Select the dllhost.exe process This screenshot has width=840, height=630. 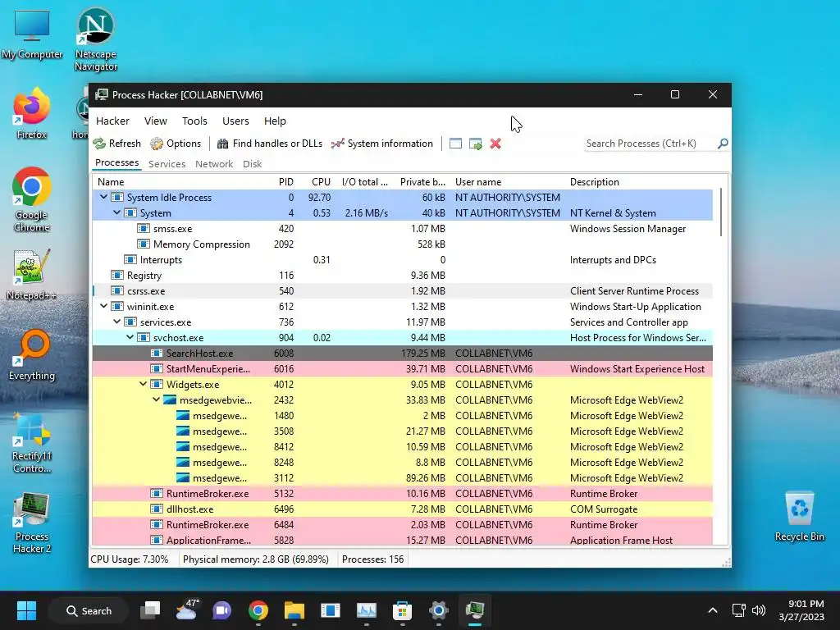click(x=403, y=509)
